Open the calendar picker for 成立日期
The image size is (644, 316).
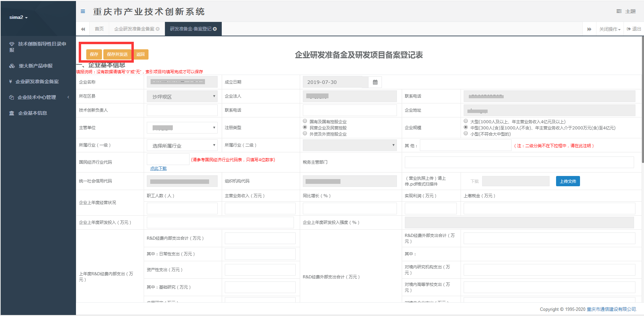click(x=375, y=82)
